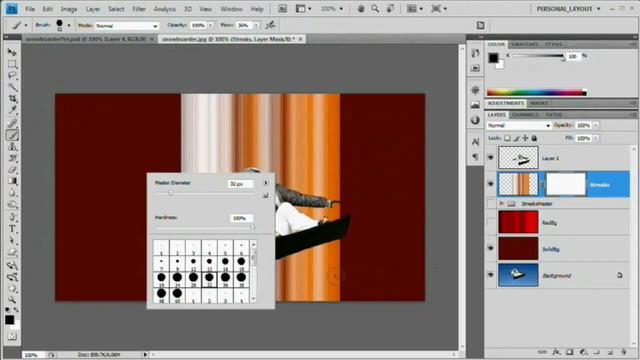The width and height of the screenshot is (640, 360).
Task: Select the Lasso tool
Action: [12, 76]
